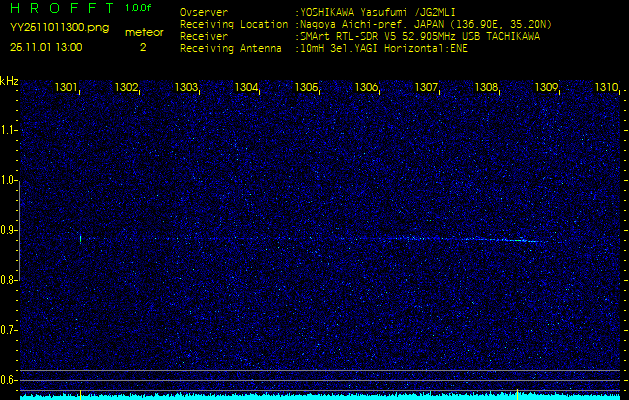Image resolution: width=629 pixels, height=400 pixels.
Task: Click the yellow meteor count label
Action: [x=144, y=32]
